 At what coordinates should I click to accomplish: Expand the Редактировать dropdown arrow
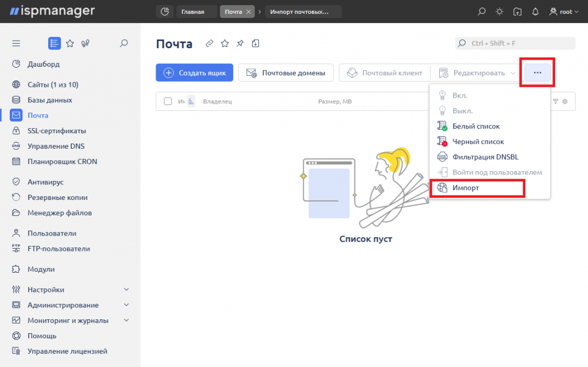[x=513, y=73]
